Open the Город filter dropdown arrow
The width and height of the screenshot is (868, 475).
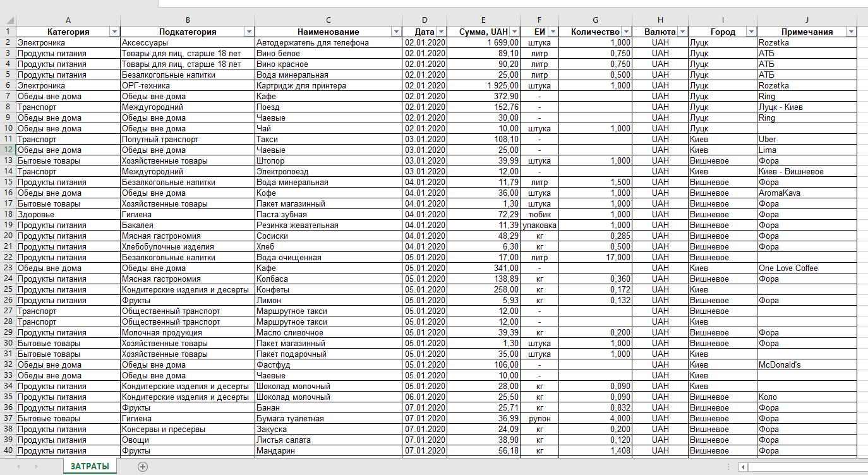[x=751, y=32]
